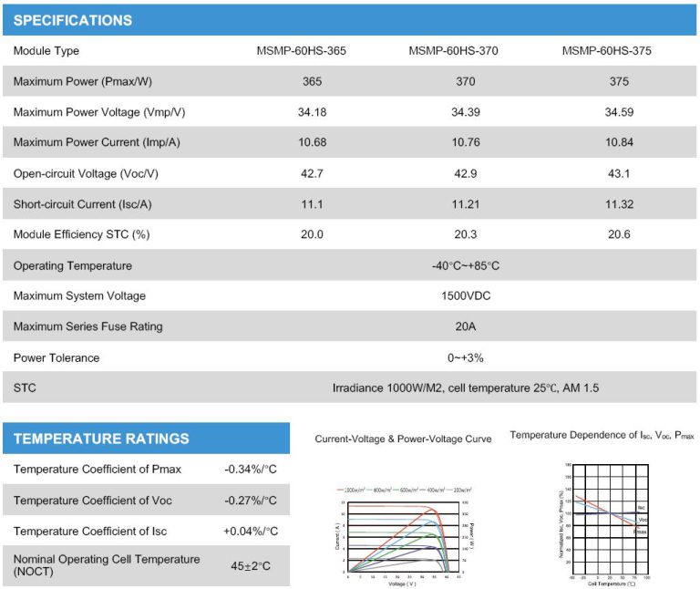Click the Power Tolerance value 0~+3%
This screenshot has width=700, height=589.
tap(466, 357)
